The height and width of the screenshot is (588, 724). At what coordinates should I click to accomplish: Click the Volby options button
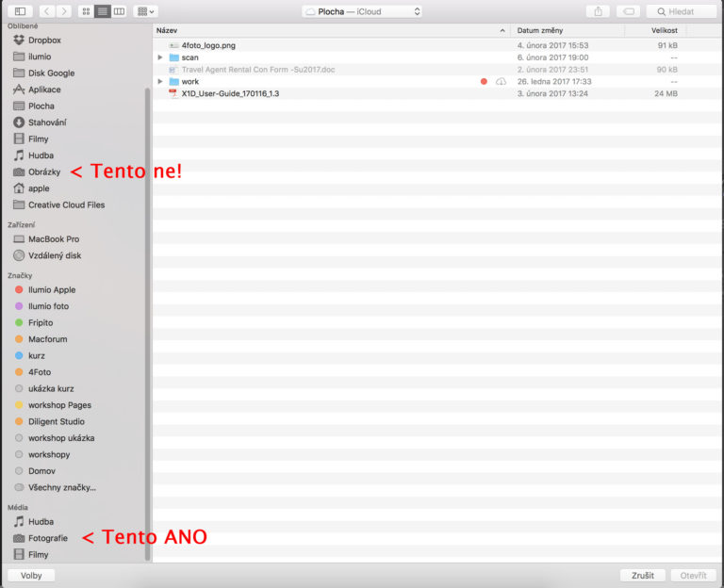pyautogui.click(x=31, y=575)
